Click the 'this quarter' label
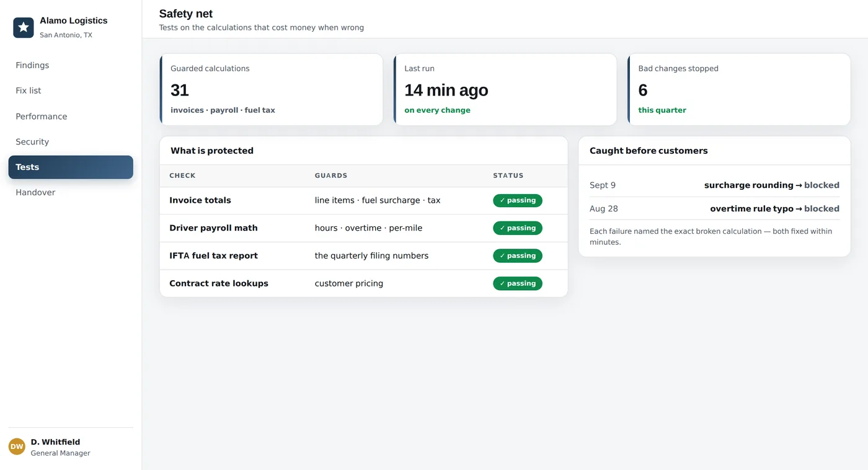The image size is (868, 470). pyautogui.click(x=662, y=110)
